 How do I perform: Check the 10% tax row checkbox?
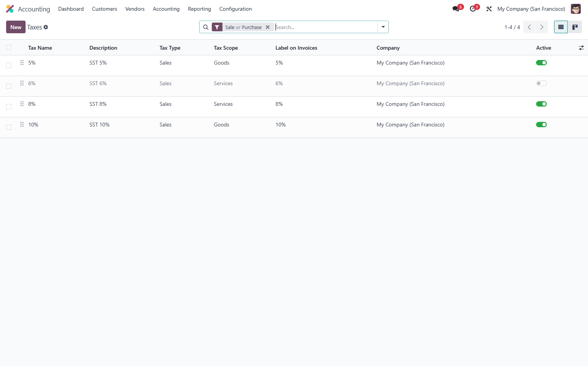[9, 127]
